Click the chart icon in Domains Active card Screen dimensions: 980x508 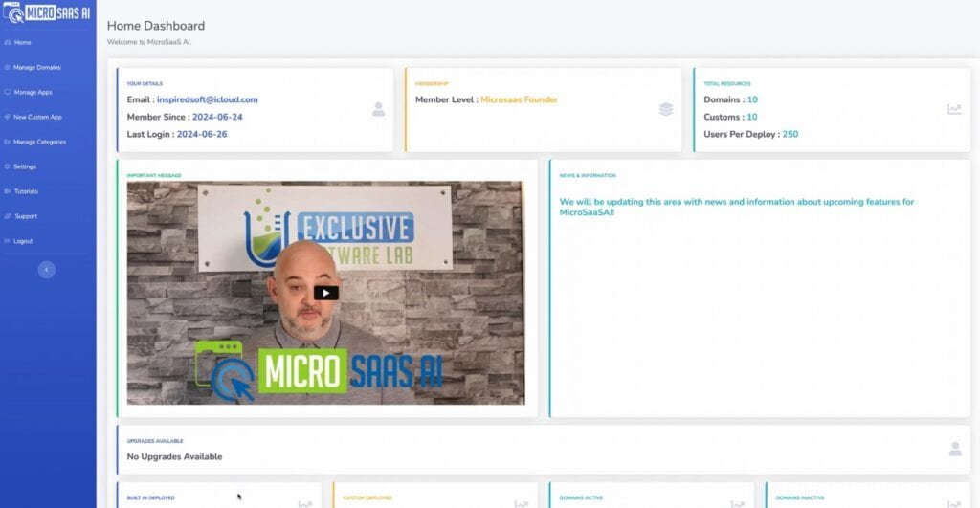[738, 503]
